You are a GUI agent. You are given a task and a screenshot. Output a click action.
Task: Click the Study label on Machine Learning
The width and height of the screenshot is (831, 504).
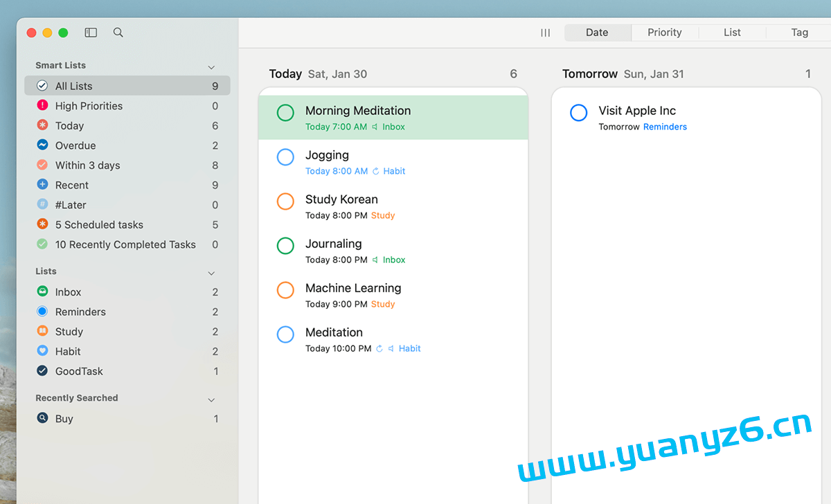coord(382,304)
